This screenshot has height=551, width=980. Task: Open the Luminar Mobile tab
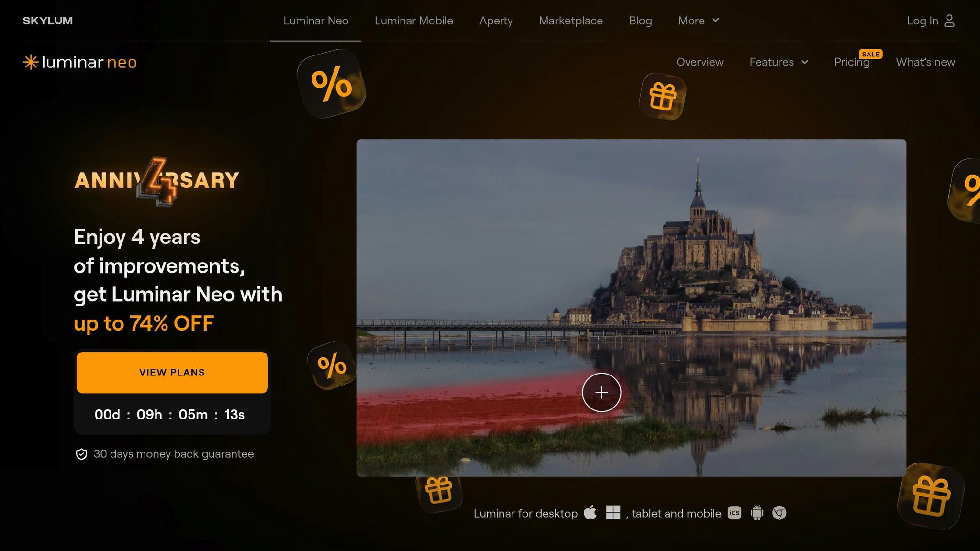pyautogui.click(x=414, y=21)
